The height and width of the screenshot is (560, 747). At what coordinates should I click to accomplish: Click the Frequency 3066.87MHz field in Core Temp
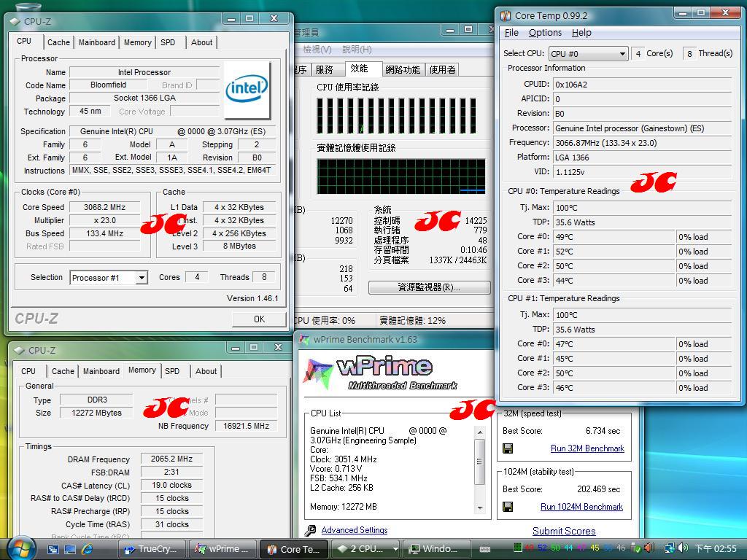(642, 143)
